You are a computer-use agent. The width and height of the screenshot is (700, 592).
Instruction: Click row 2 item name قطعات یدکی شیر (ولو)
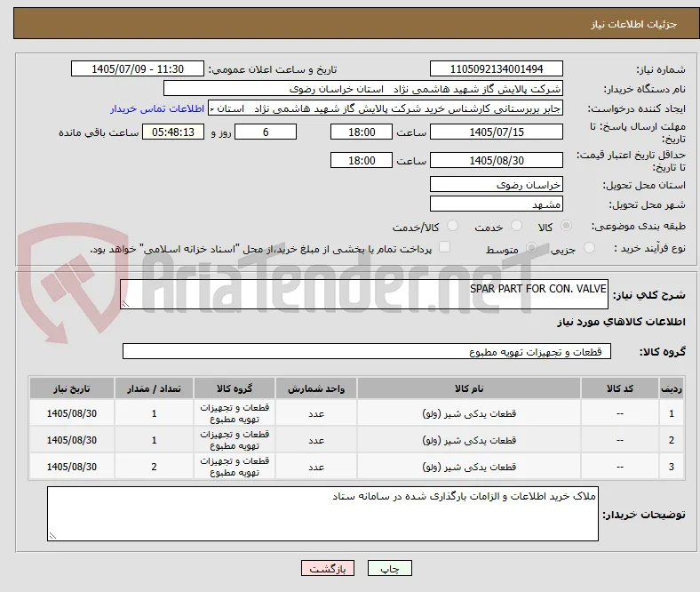[x=469, y=440]
